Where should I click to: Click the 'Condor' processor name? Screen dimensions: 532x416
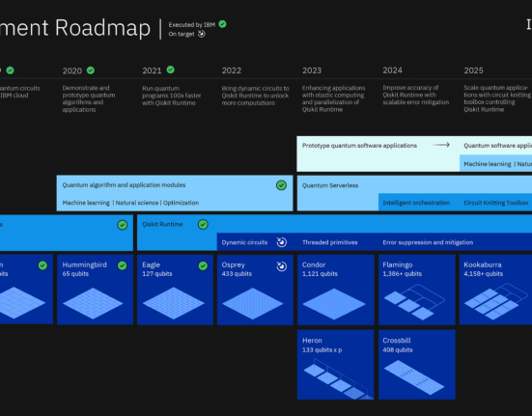(314, 264)
